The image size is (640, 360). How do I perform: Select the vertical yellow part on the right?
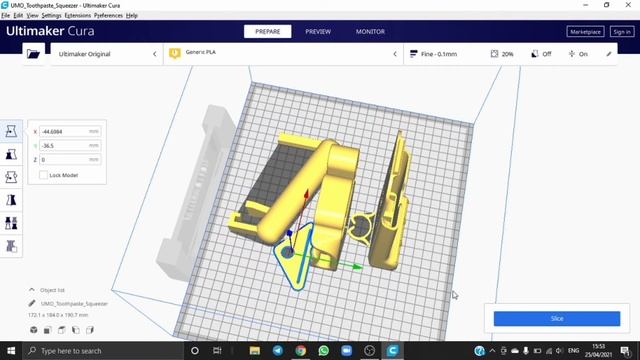[390, 200]
